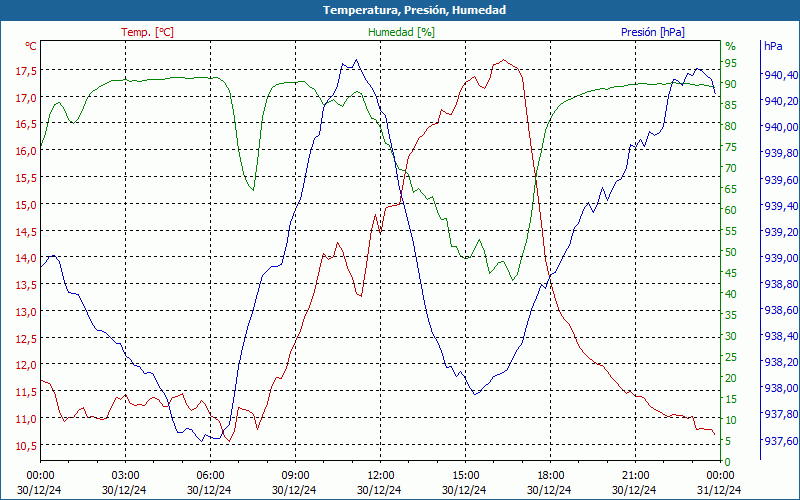
Task: Click 60 on the green humidity axis
Action: pos(731,210)
